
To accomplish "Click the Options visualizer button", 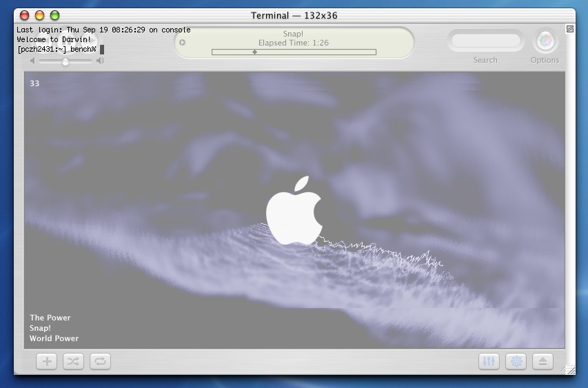I will (545, 40).
